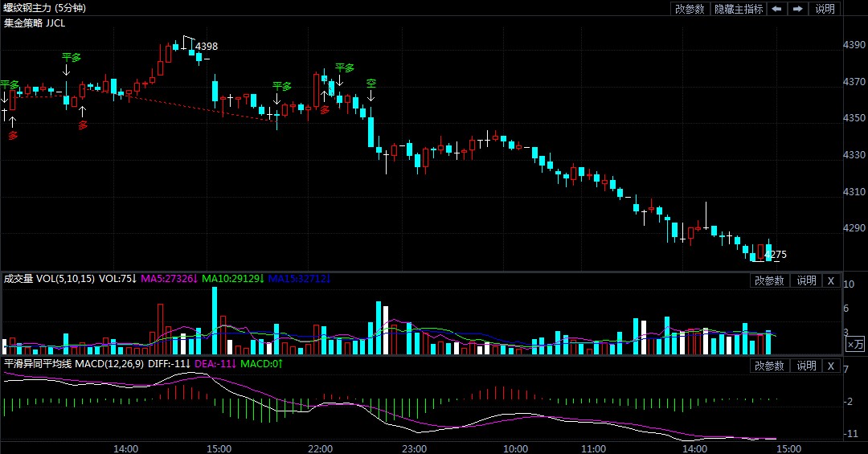
Task: Click 隐藏主指标 to hide main indicator
Action: coord(739,9)
